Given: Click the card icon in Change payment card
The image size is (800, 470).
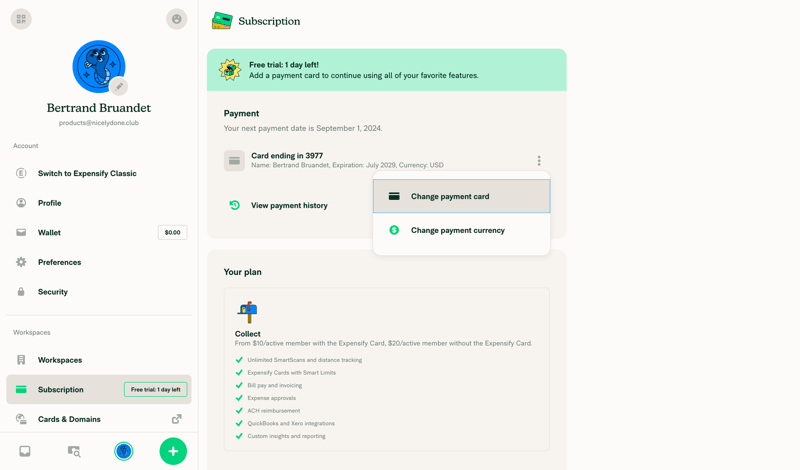Looking at the screenshot, I should tap(394, 196).
